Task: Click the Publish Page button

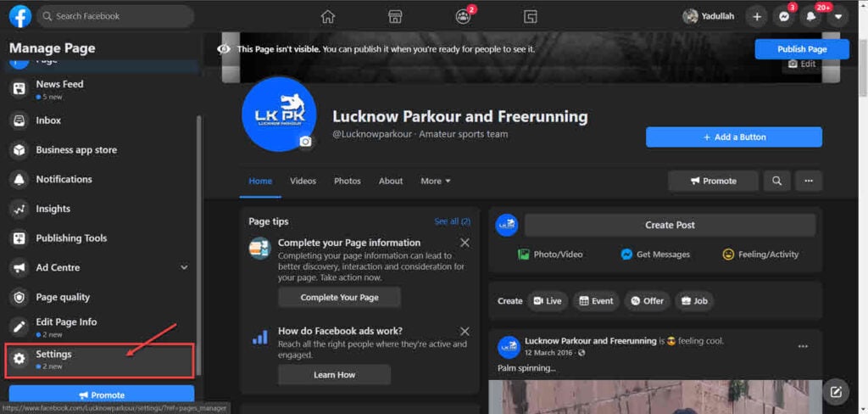Action: (802, 48)
